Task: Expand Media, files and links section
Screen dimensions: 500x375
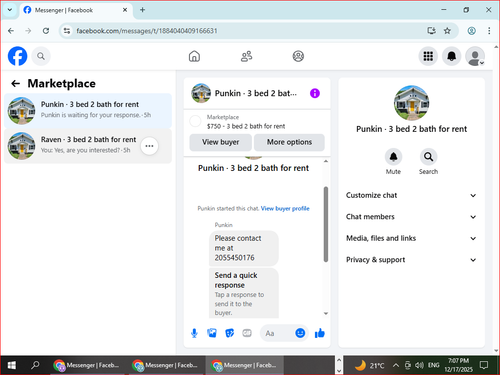Action: pyautogui.click(x=411, y=238)
